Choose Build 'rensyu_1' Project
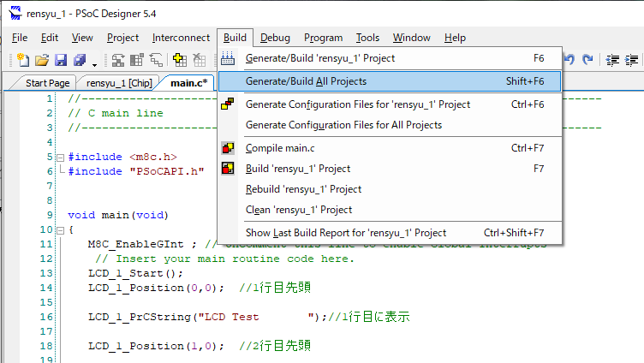Screen dimensions: 644x363 (x=390, y=169)
